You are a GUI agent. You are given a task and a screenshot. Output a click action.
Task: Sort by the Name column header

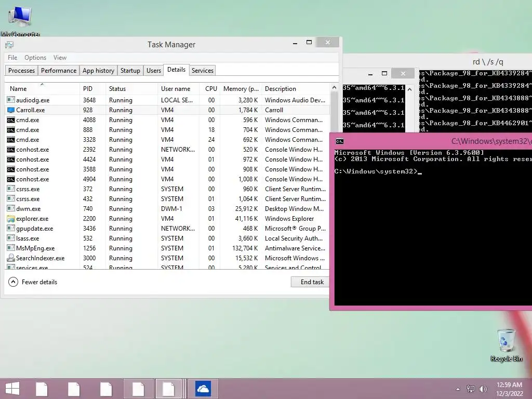42,88
